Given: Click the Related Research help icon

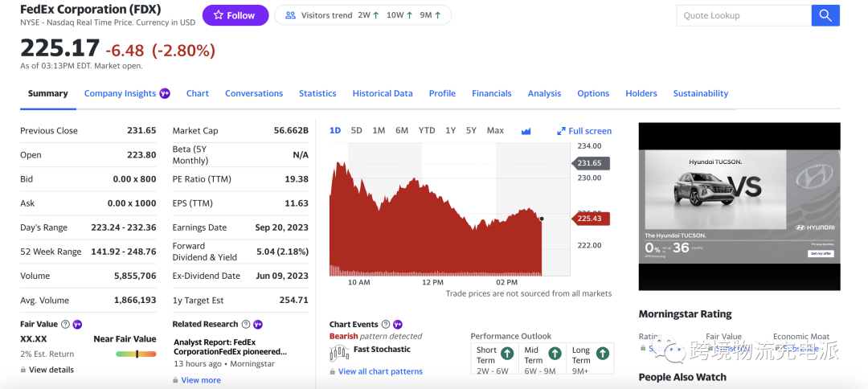Looking at the screenshot, I should click(247, 324).
